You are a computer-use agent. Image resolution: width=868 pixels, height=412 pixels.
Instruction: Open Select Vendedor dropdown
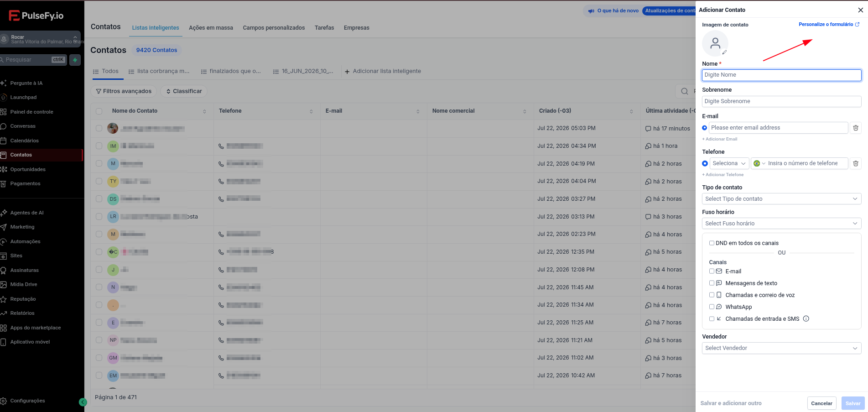[x=781, y=348]
